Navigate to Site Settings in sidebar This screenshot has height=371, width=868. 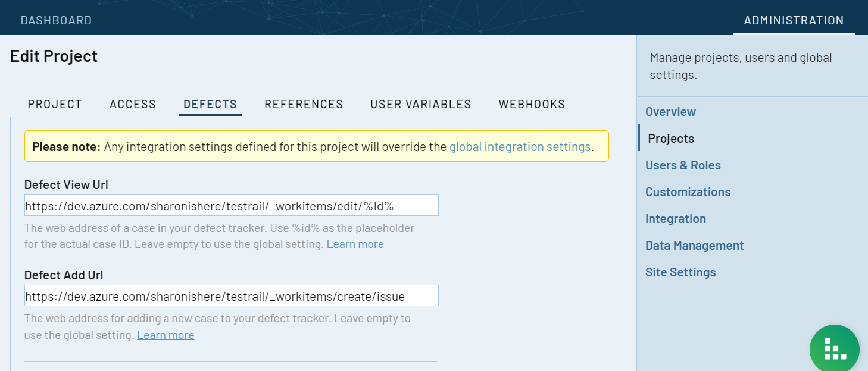pyautogui.click(x=680, y=272)
